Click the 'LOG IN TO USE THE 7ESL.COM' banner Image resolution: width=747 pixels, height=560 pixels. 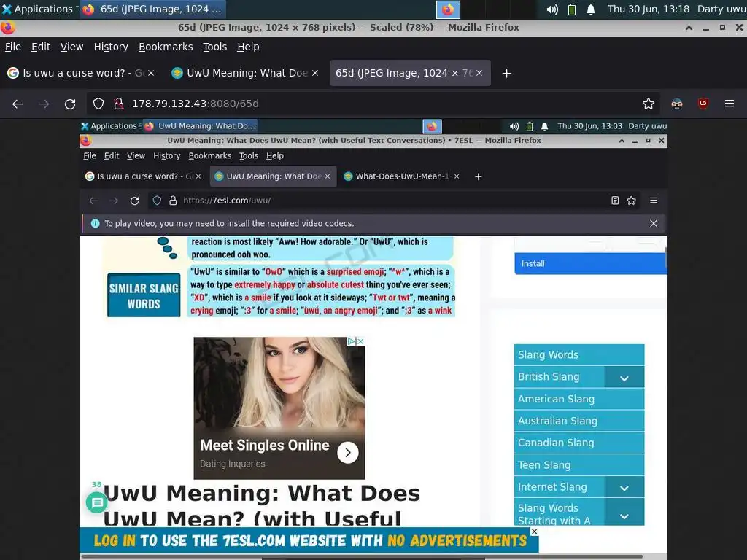[309, 541]
